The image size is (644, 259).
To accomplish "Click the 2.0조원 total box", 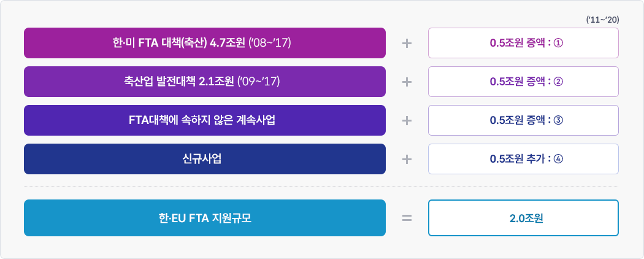I will pos(523,218).
